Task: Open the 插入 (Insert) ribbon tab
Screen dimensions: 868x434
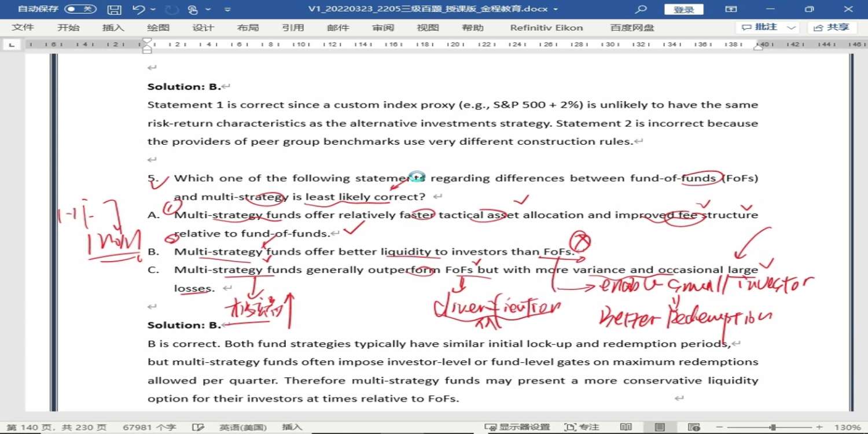Action: coord(113,28)
